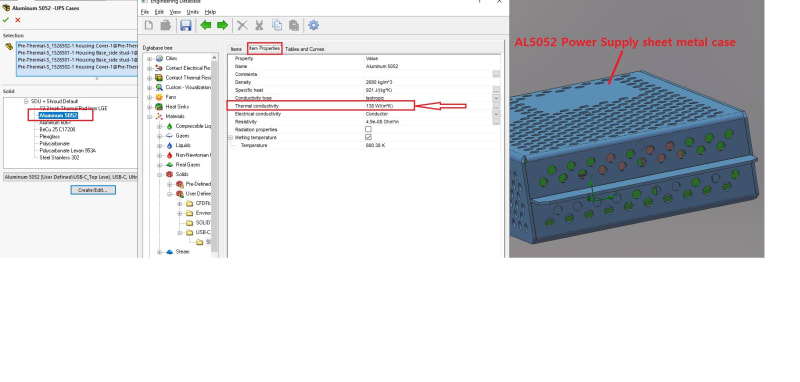The height and width of the screenshot is (382, 800).
Task: Expand the Pre-Defined solids node
Action: (x=170, y=184)
